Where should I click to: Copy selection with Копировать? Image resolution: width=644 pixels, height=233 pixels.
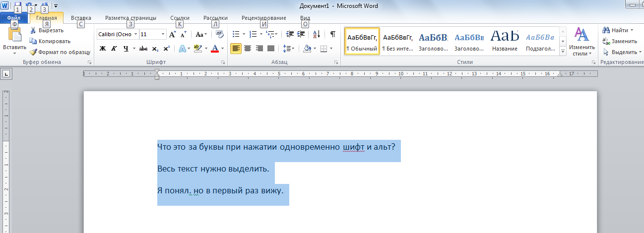pos(50,41)
